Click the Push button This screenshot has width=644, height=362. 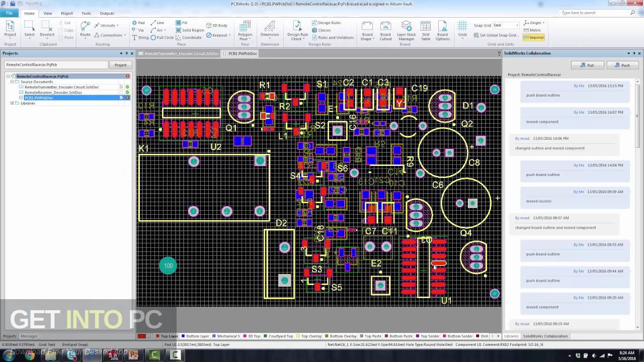pyautogui.click(x=622, y=65)
